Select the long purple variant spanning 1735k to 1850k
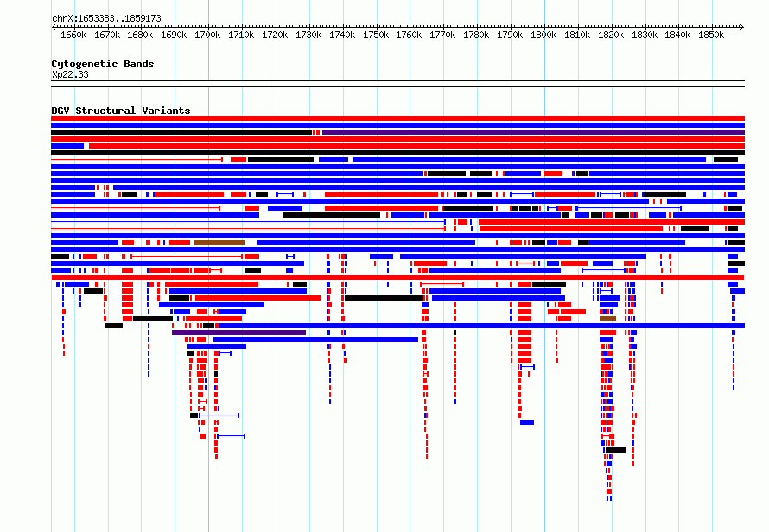The width and height of the screenshot is (769, 532). (534, 132)
